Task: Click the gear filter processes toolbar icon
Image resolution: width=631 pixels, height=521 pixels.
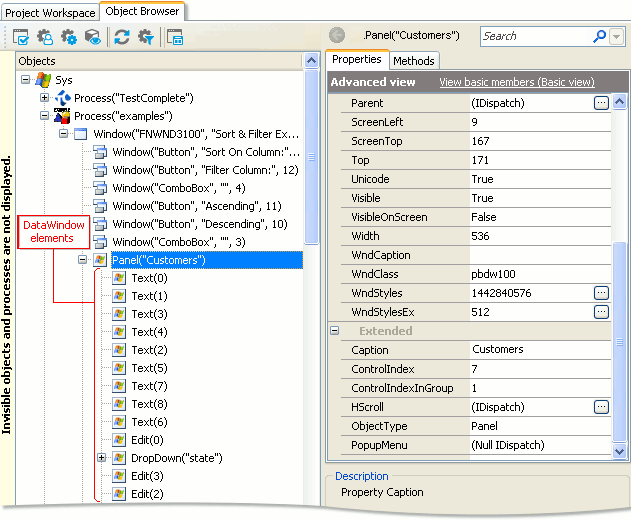Action: (69, 38)
